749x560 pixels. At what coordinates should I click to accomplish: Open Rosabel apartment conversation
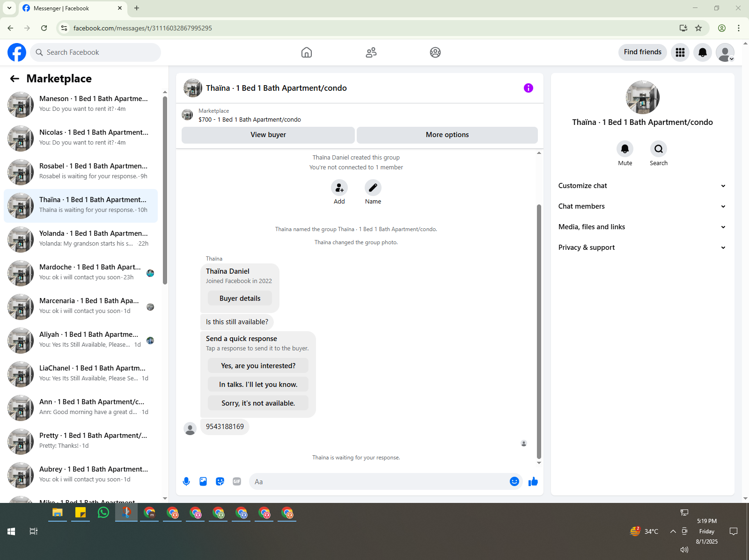tap(81, 172)
